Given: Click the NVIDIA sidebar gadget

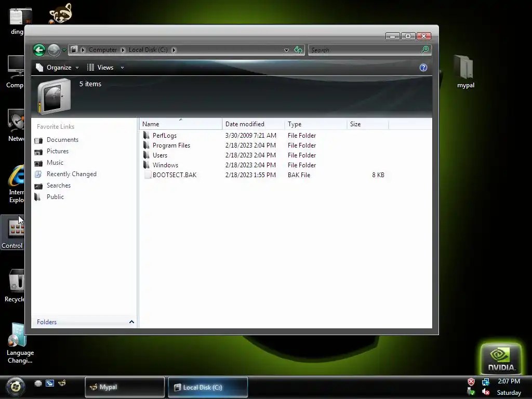Looking at the screenshot, I should tap(501, 360).
